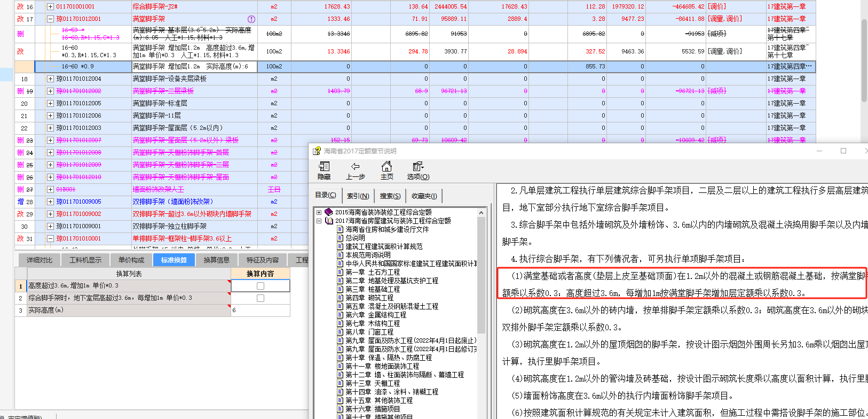
Task: Expand row 28 双排脚手架(墙面粉饰改架)
Action: [50, 202]
